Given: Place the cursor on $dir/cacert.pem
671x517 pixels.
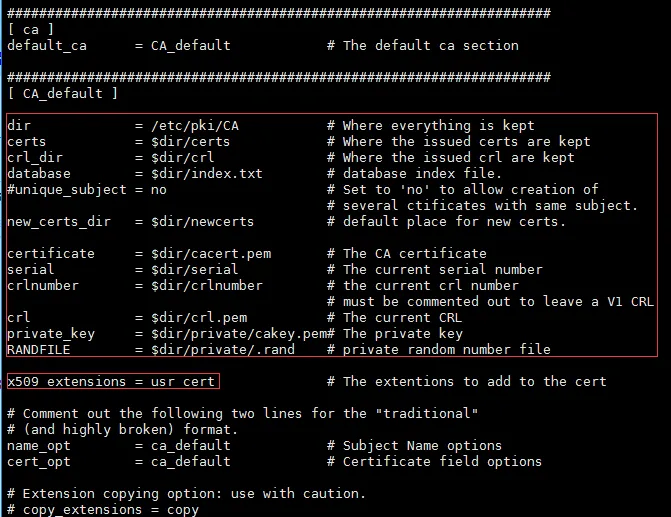Looking at the screenshot, I should click(211, 254).
